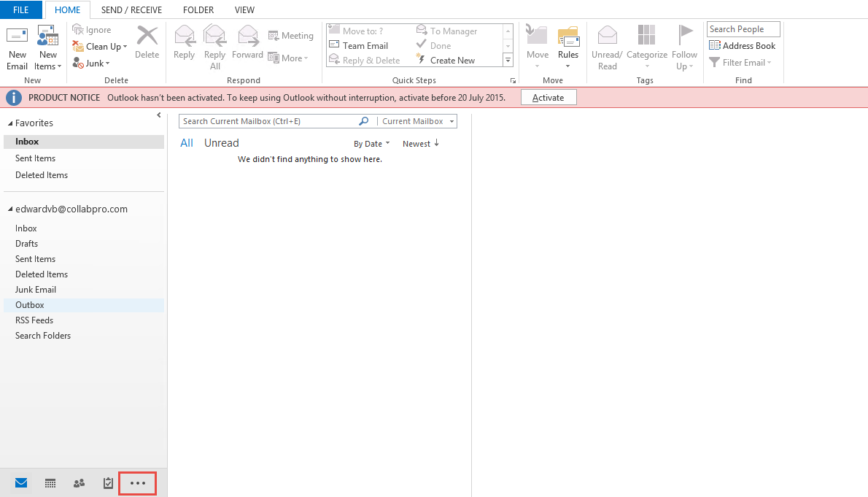868x497 pixels.
Task: Click in the Search Current Mailbox field
Action: click(268, 121)
